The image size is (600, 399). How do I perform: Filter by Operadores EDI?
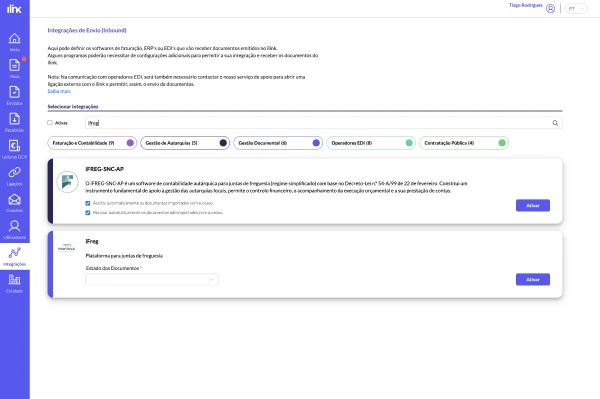point(371,143)
